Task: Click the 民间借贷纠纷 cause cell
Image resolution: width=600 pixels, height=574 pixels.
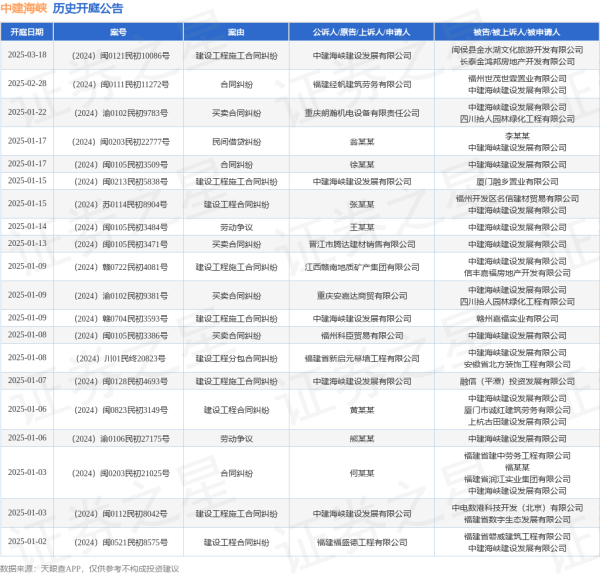Action: 236,142
